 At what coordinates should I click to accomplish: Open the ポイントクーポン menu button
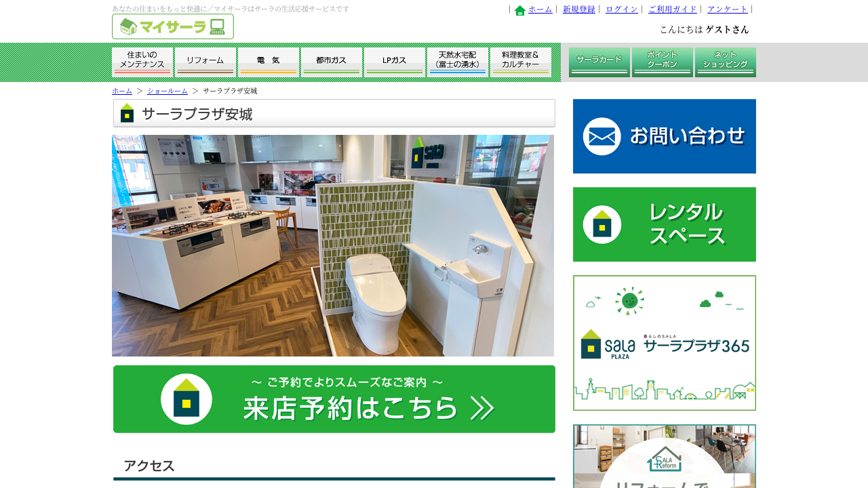pyautogui.click(x=663, y=62)
